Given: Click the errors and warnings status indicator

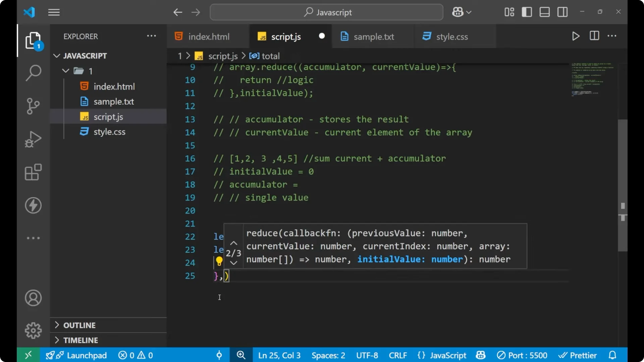Looking at the screenshot, I should pos(135,355).
